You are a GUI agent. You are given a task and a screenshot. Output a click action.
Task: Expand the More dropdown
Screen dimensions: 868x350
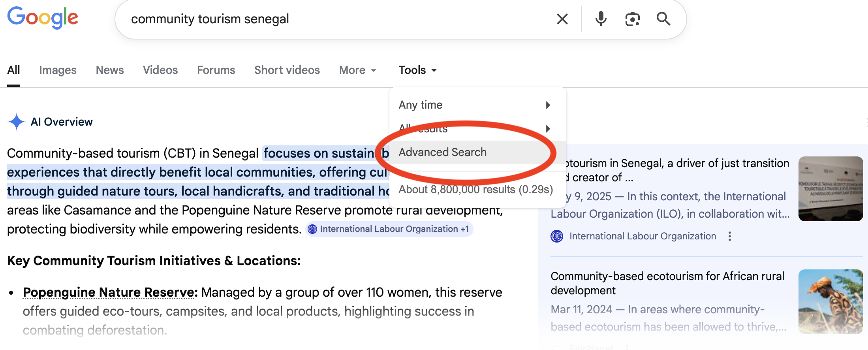pyautogui.click(x=358, y=70)
